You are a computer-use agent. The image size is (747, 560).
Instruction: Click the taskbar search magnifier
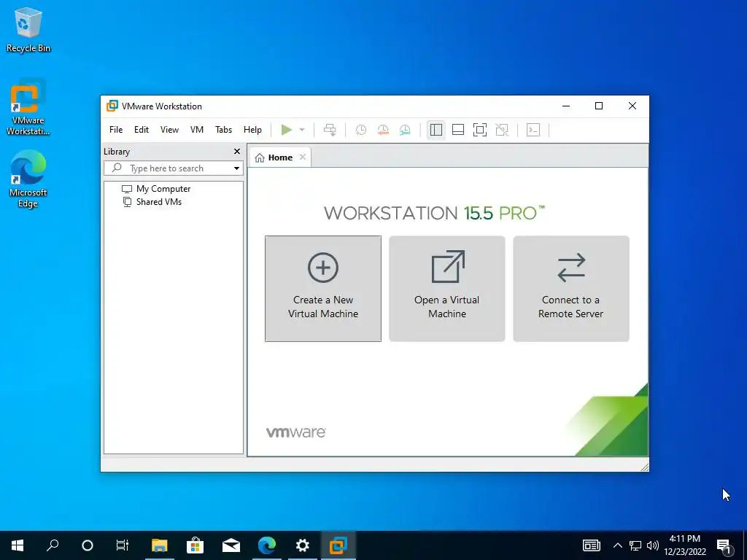tap(53, 545)
